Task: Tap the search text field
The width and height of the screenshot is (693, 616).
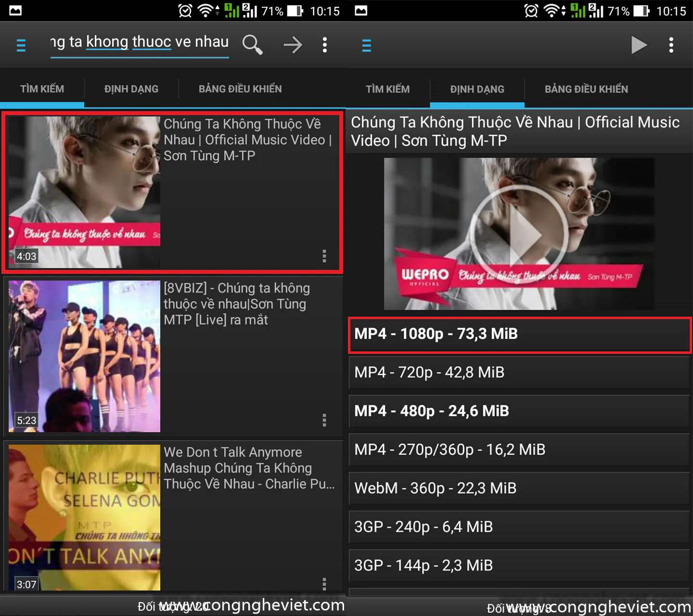Action: click(140, 43)
